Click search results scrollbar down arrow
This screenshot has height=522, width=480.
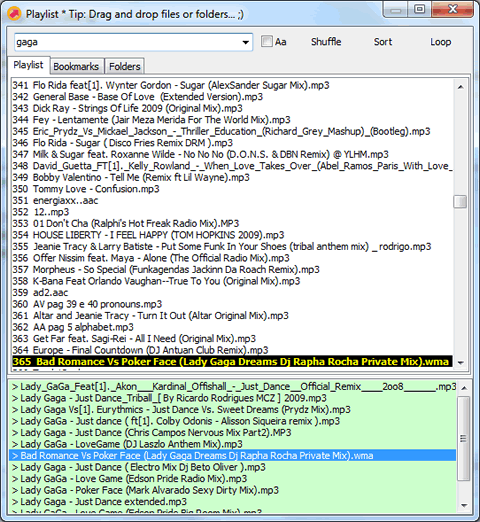(x=463, y=506)
